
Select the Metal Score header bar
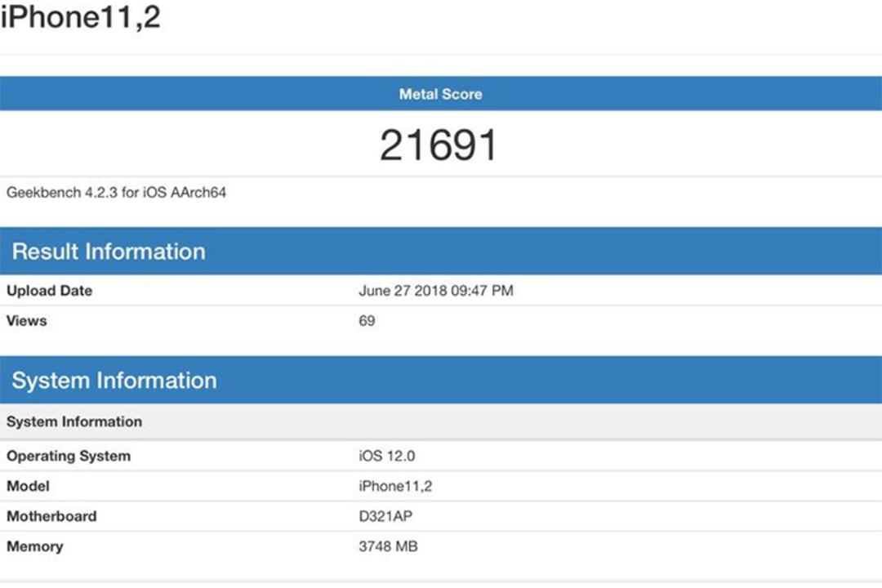pyautogui.click(x=441, y=93)
